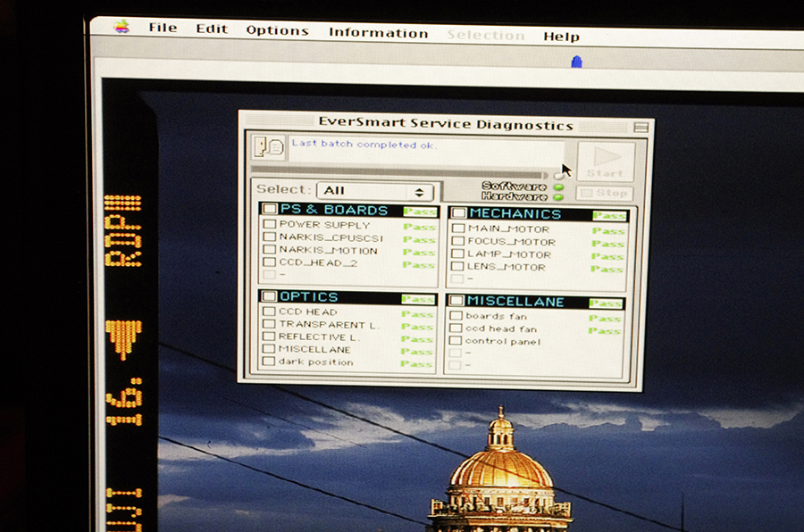Toggle the PS & BOARDS group checkbox
Screen dimensions: 804x532
click(269, 208)
